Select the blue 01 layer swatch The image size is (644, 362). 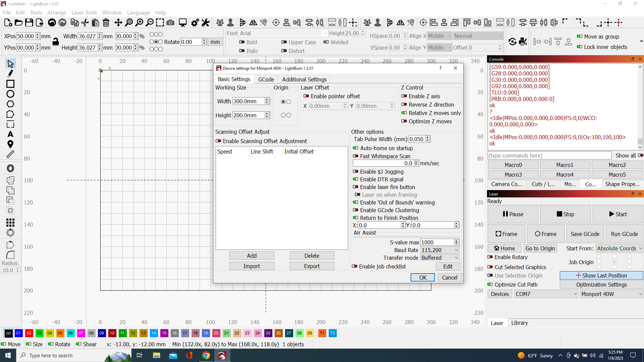(x=18, y=333)
